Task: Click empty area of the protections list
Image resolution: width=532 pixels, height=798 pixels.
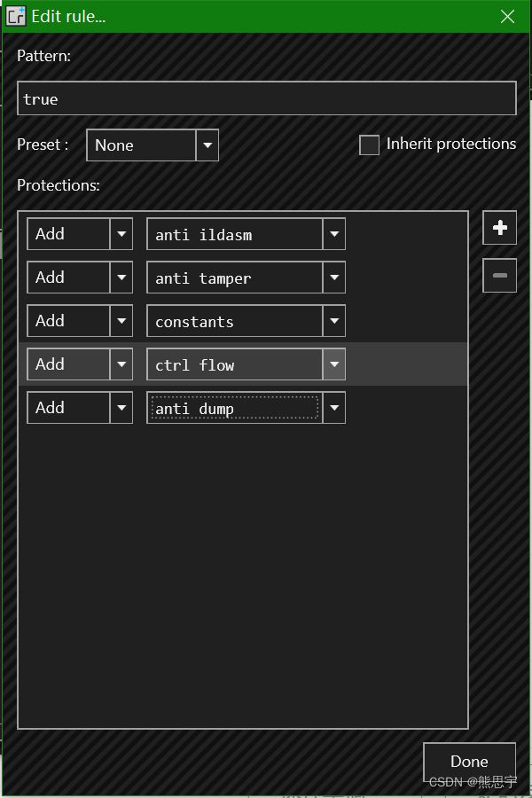Action: 243,575
